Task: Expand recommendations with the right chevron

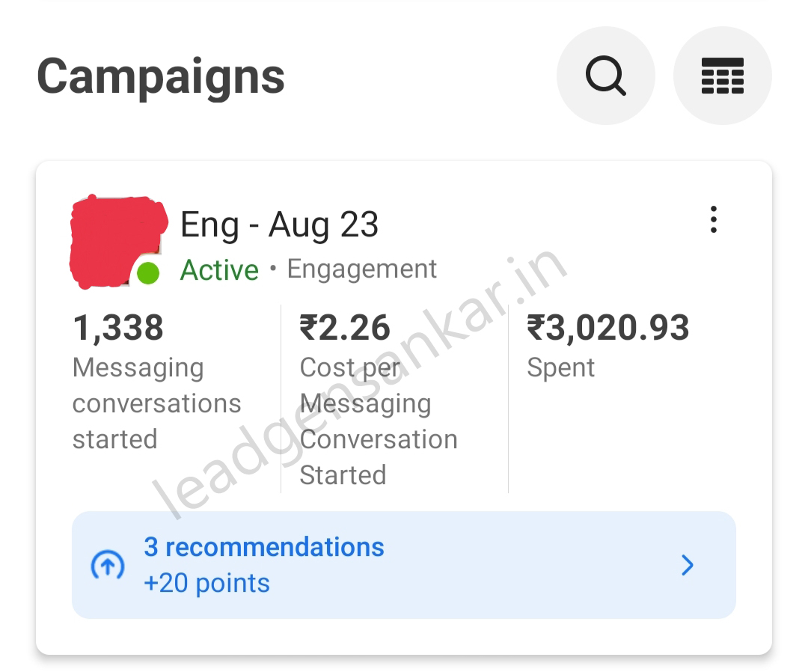Action: (x=688, y=566)
